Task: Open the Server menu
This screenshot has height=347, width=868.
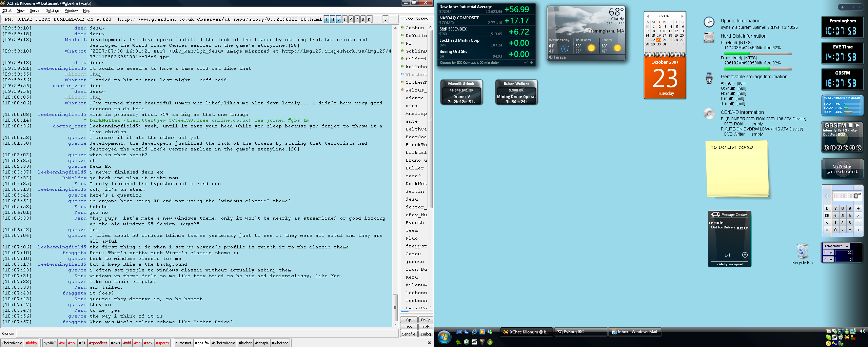Action: 35,11
